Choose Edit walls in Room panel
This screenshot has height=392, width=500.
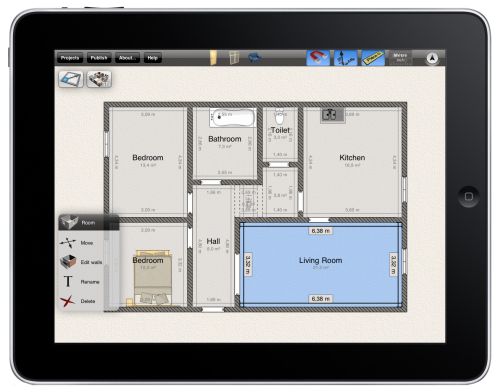coord(81,262)
